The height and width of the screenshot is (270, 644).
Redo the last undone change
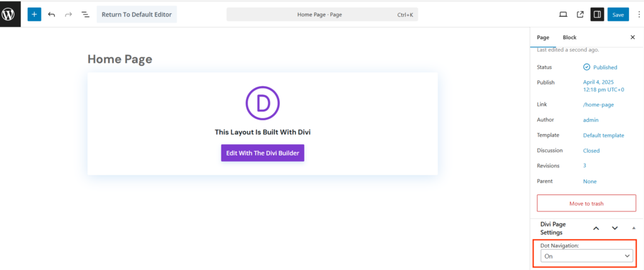69,14
